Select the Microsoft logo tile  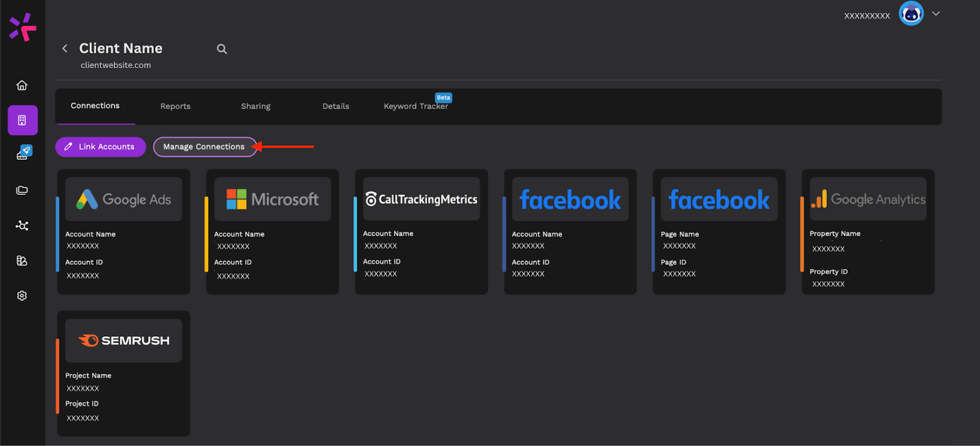pyautogui.click(x=273, y=199)
